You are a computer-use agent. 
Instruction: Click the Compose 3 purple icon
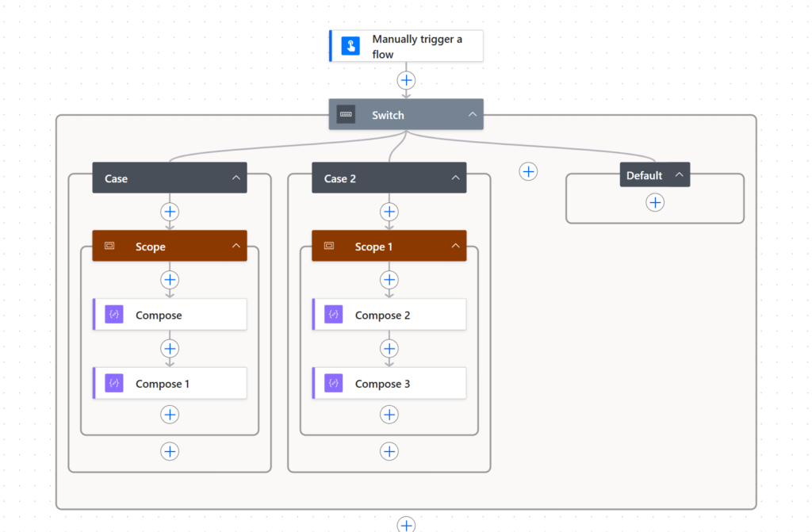click(x=334, y=383)
